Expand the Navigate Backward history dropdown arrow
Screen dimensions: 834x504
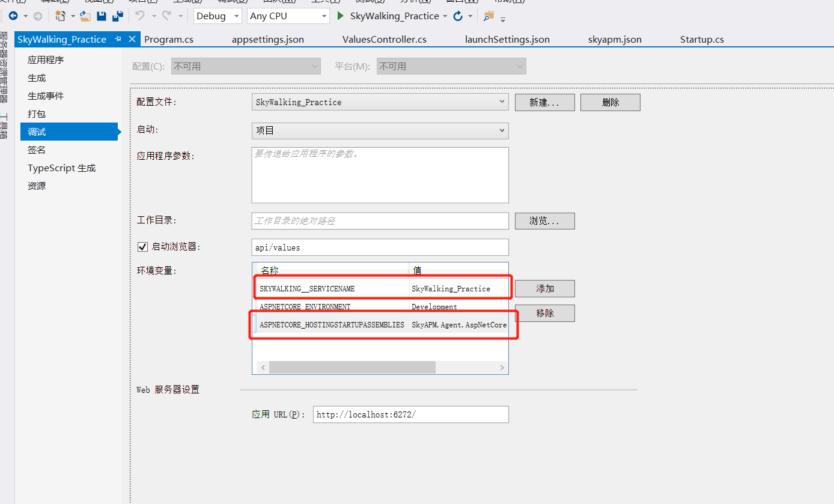(25, 16)
